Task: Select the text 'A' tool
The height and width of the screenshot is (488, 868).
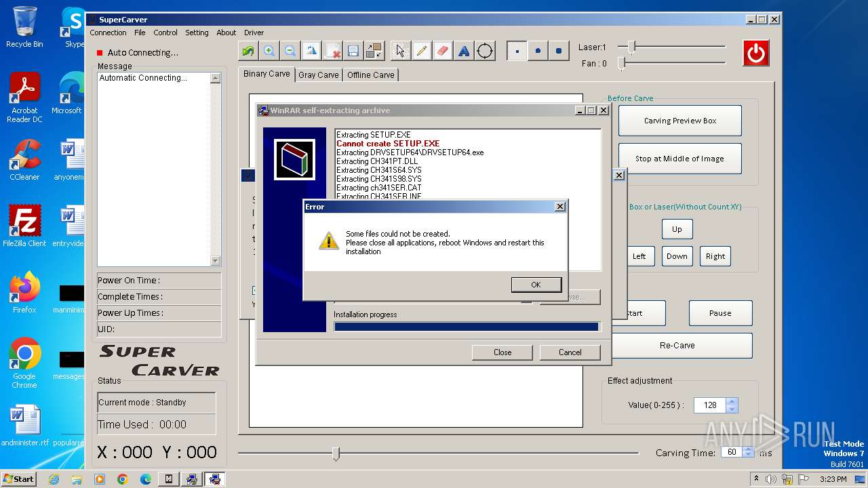Action: click(464, 51)
